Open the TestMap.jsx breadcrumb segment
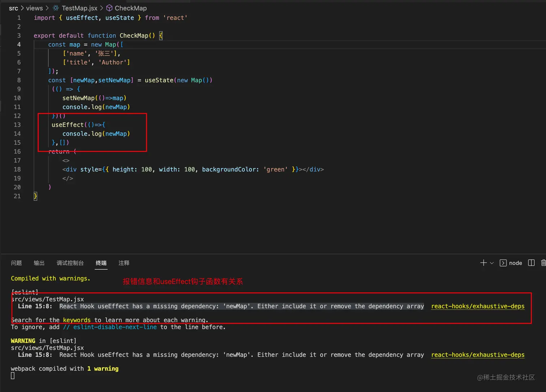This screenshot has width=546, height=392. (x=79, y=8)
